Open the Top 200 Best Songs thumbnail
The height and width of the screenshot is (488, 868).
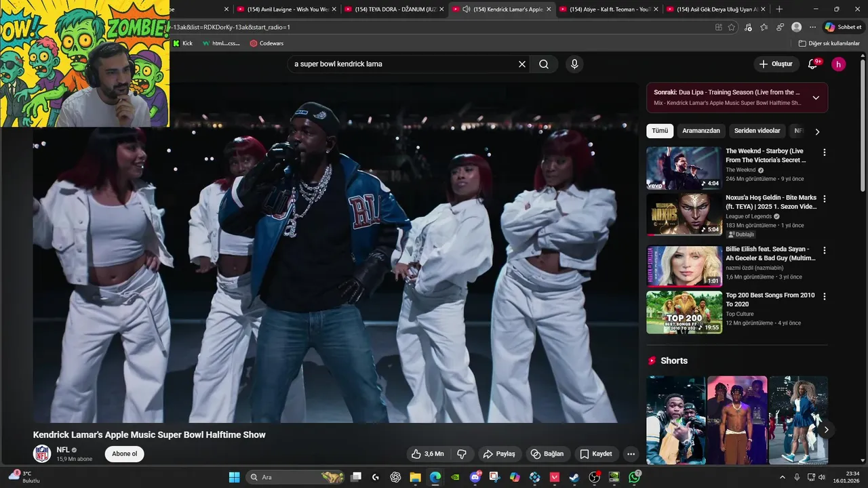[684, 312]
